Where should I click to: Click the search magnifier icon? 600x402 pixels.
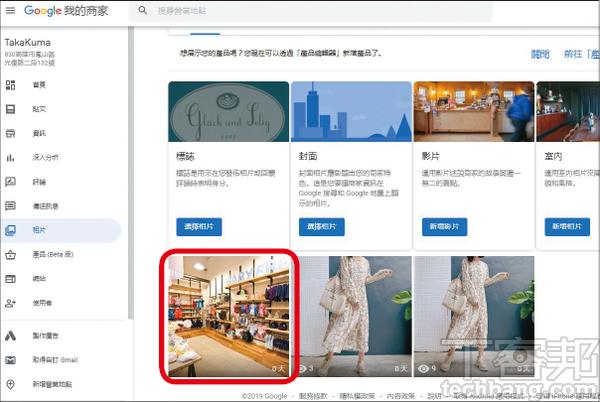tap(143, 11)
